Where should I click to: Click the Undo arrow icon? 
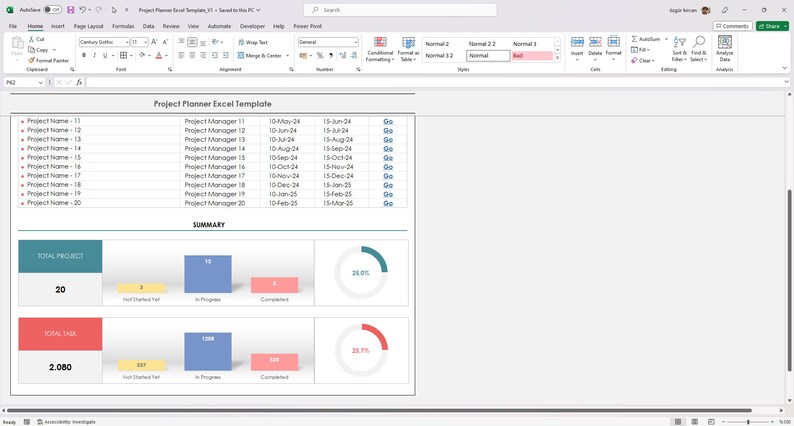[83, 10]
